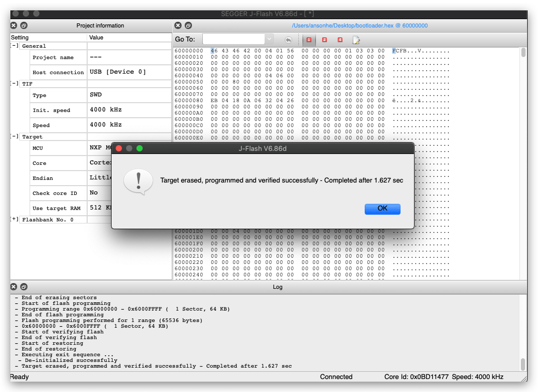Click the Connected status indicator
This screenshot has width=538, height=392.
pyautogui.click(x=336, y=376)
